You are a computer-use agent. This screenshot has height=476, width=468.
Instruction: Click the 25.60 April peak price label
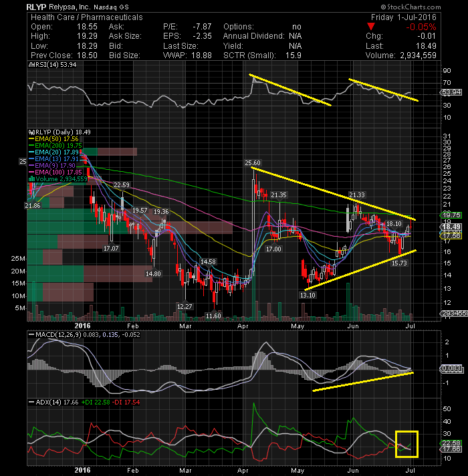coord(253,163)
